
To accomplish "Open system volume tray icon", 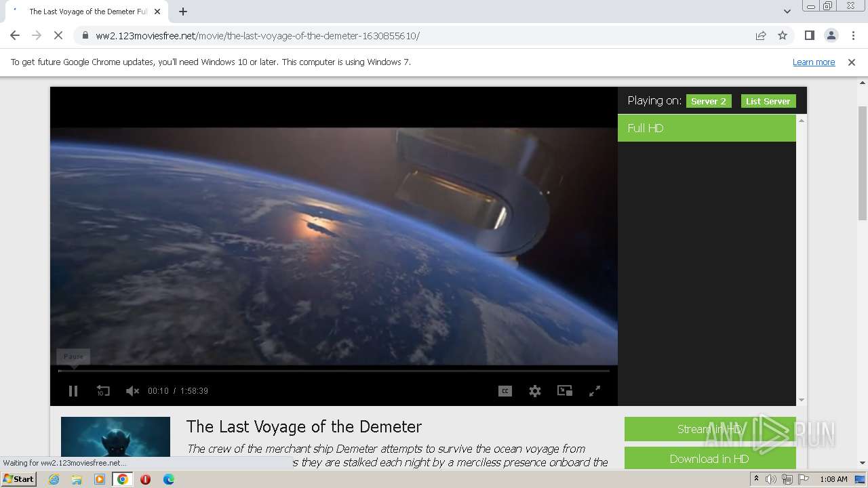I will tap(771, 479).
